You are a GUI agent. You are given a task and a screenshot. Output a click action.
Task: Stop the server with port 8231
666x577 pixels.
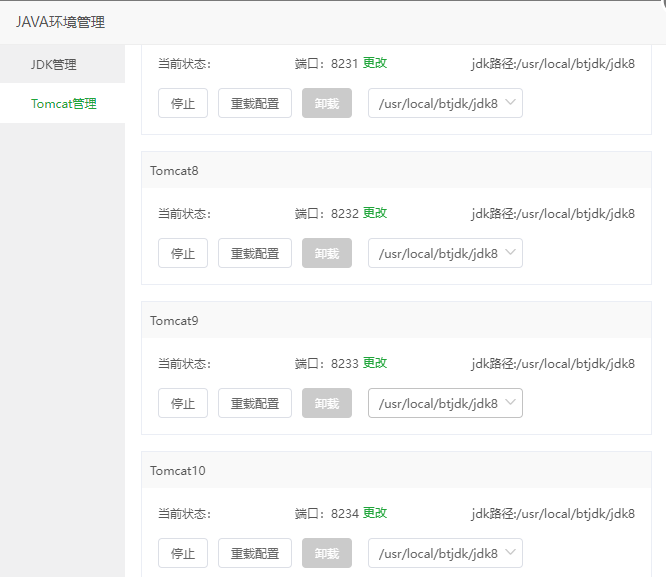183,103
